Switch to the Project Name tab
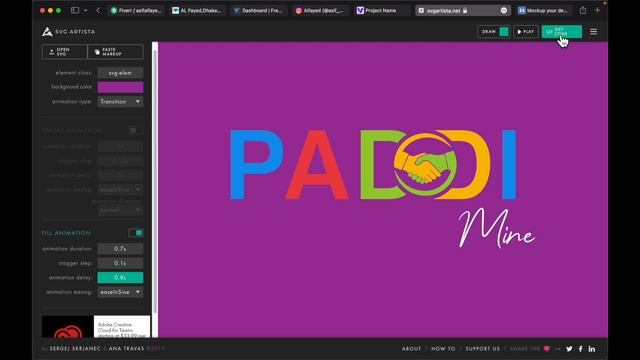This screenshot has height=360, width=640. pyautogui.click(x=381, y=11)
